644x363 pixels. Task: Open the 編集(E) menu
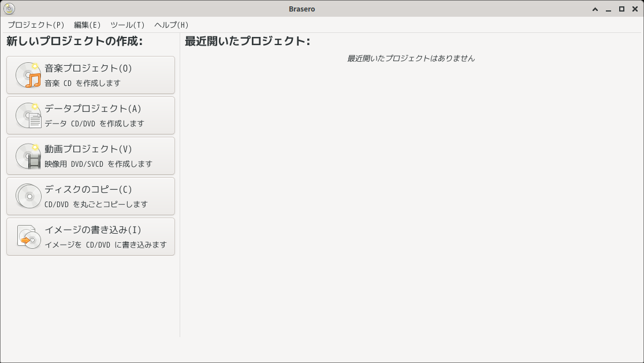click(x=87, y=25)
